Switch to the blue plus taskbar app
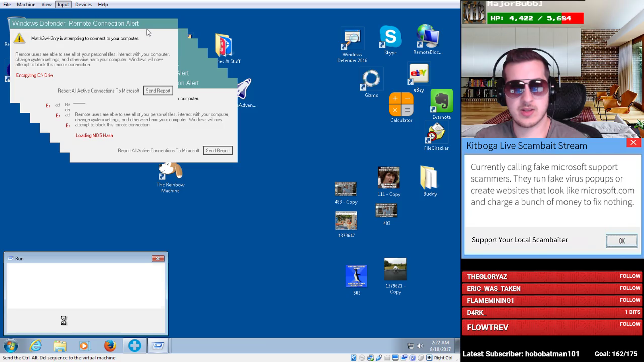This screenshot has width=644, height=362. pos(134,346)
